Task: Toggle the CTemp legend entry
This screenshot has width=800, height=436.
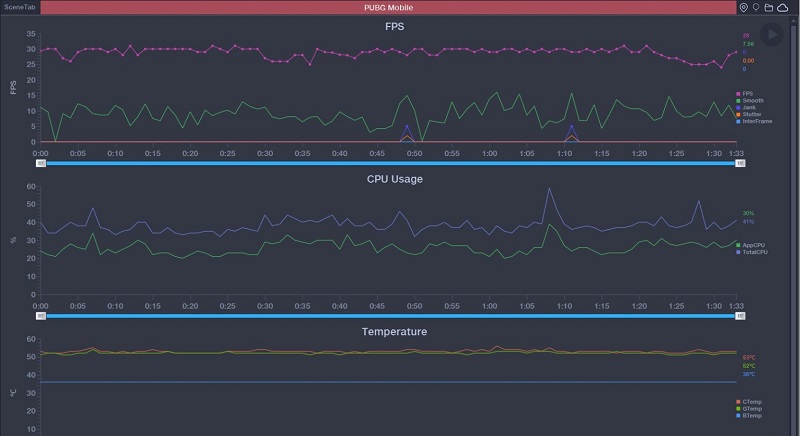Action: pos(749,402)
